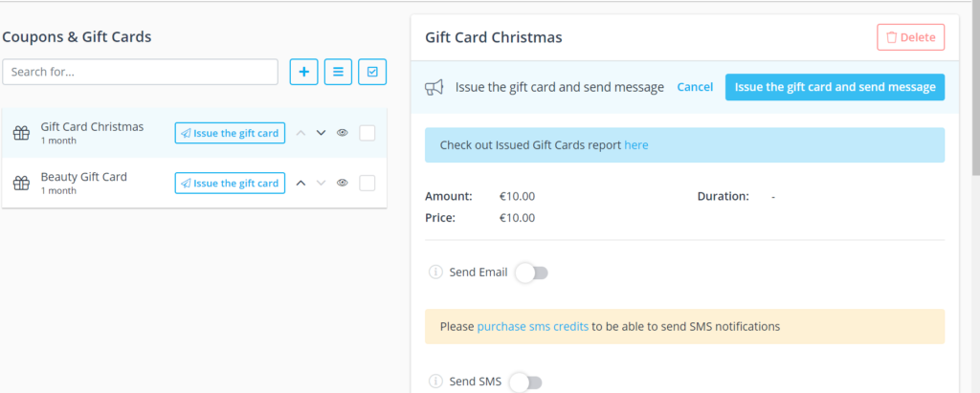Move Gift Card Christmas down with chevron
Image resolution: width=980 pixels, height=393 pixels.
[x=322, y=133]
